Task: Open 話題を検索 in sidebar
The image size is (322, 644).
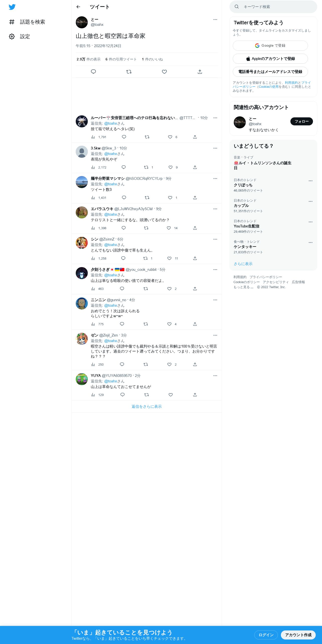Action: pyautogui.click(x=27, y=22)
